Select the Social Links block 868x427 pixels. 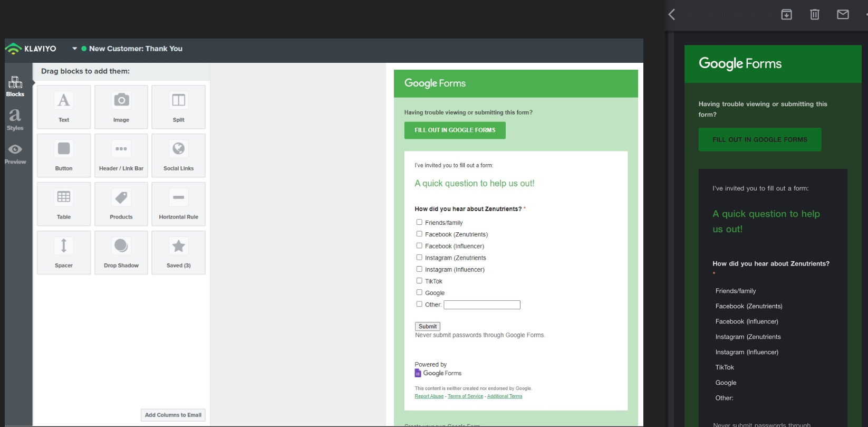(x=178, y=155)
